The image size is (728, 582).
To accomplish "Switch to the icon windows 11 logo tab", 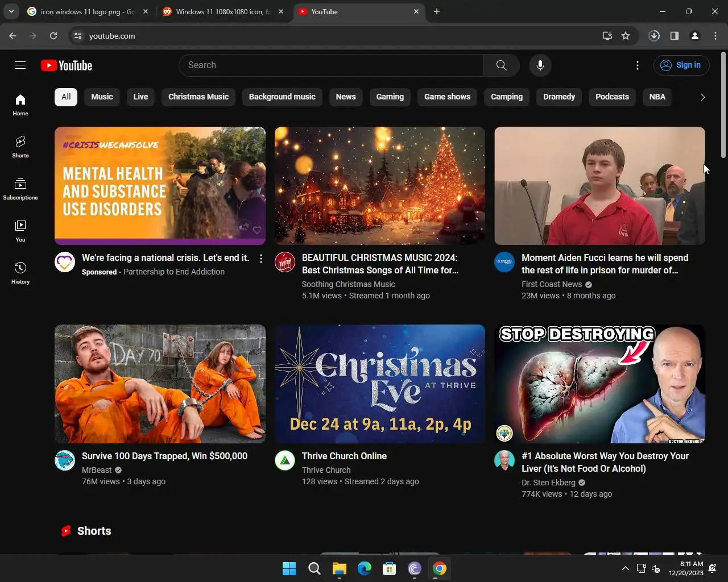I will (x=88, y=11).
